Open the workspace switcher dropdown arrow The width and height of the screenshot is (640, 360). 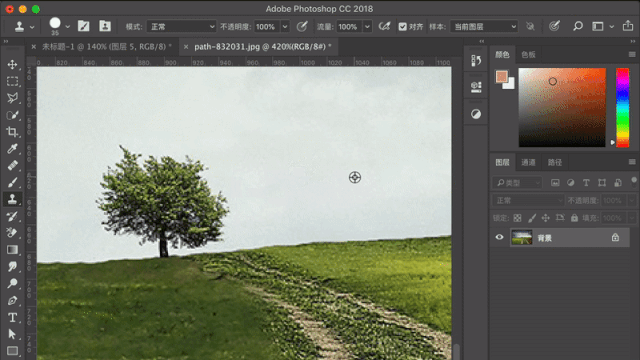pyautogui.click(x=611, y=27)
